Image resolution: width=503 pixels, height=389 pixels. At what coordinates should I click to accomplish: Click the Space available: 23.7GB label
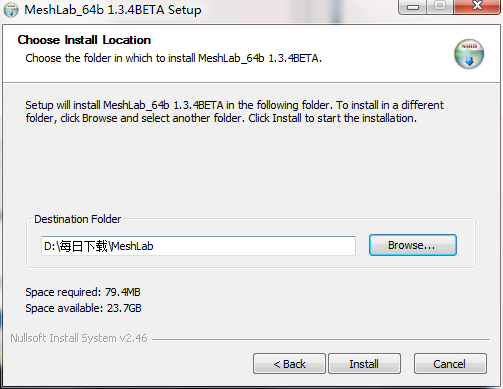tap(83, 308)
